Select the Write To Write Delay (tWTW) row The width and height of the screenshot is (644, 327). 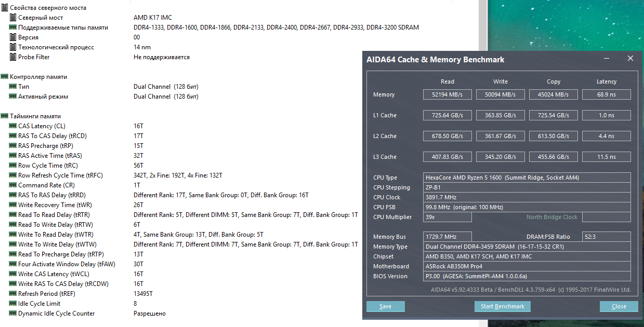[184, 244]
